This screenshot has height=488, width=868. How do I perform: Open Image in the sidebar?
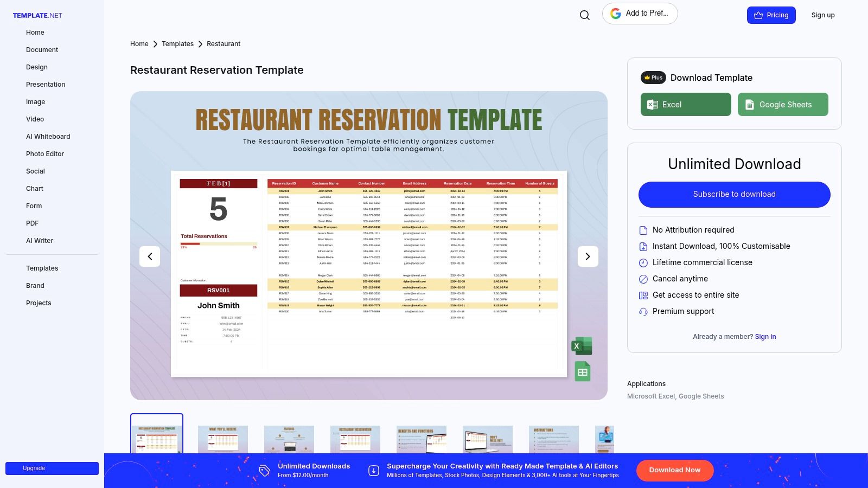pos(35,102)
